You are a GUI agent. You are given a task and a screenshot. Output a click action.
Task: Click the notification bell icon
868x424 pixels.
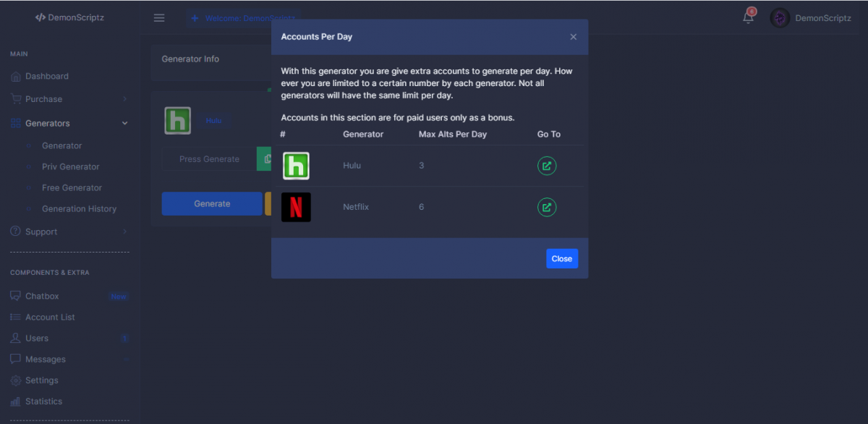[x=748, y=18]
